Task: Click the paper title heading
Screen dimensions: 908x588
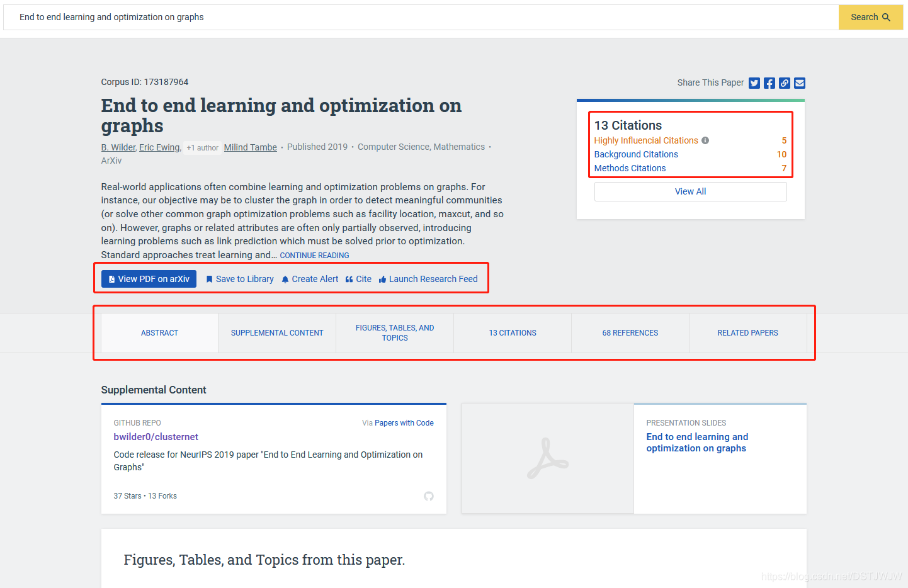Action: coord(281,115)
